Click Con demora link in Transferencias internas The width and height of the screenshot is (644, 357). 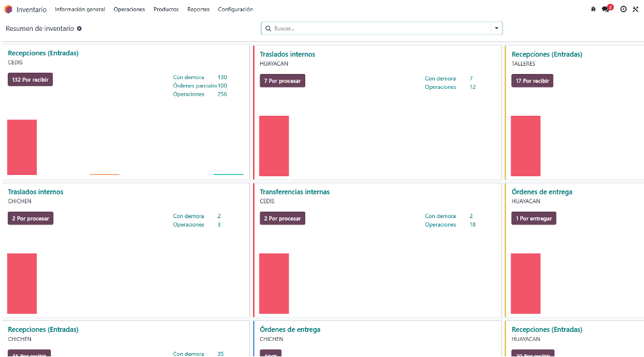click(440, 216)
